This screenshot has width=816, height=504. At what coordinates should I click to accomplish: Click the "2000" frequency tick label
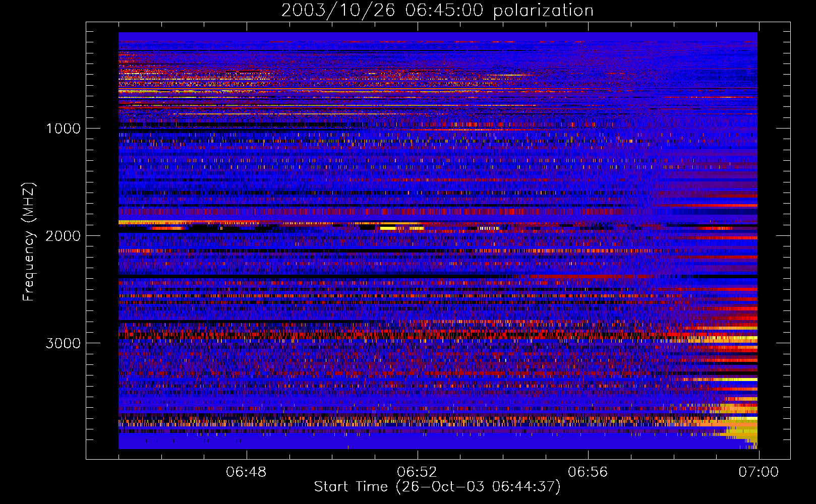(x=63, y=236)
